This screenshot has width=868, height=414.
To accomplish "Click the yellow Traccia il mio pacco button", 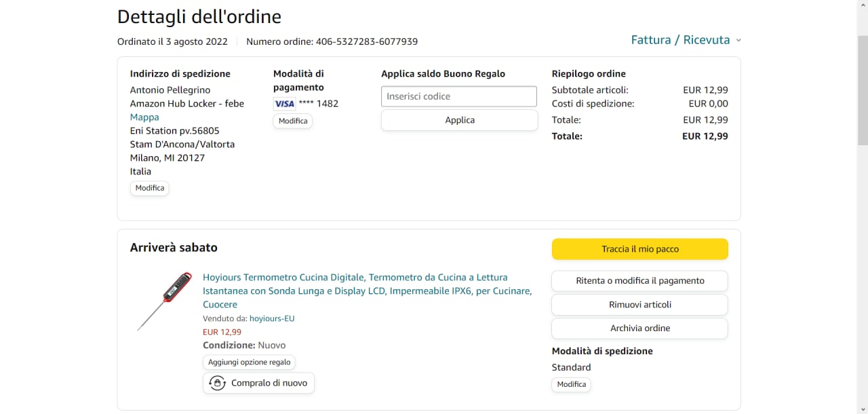I will [x=639, y=249].
